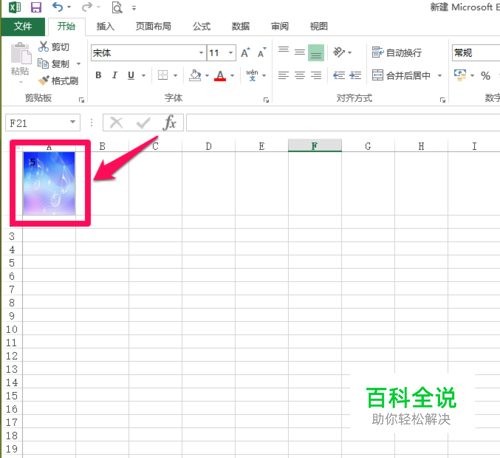Click the Name Box showing F21
Screen dimensions: 500x458
coord(43,123)
